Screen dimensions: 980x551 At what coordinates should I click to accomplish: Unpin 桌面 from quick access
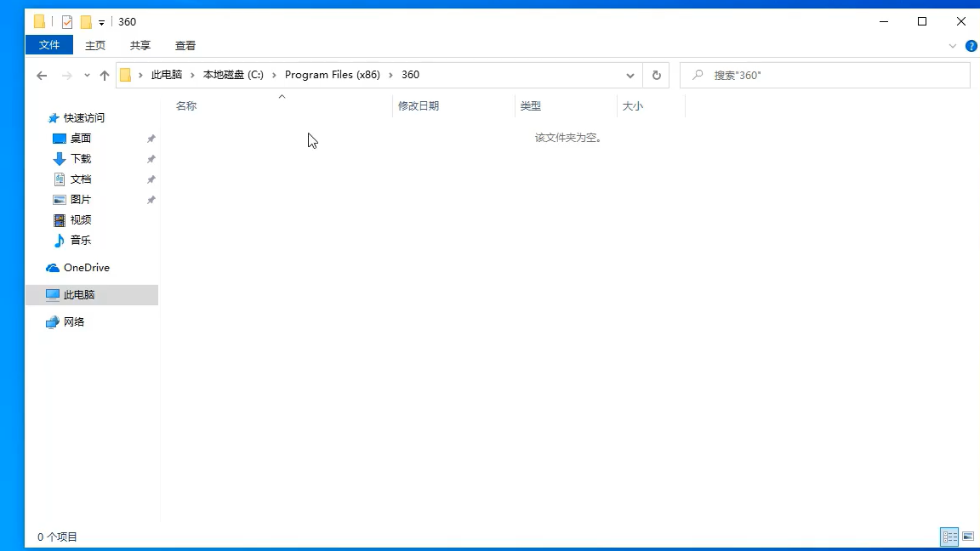[151, 138]
